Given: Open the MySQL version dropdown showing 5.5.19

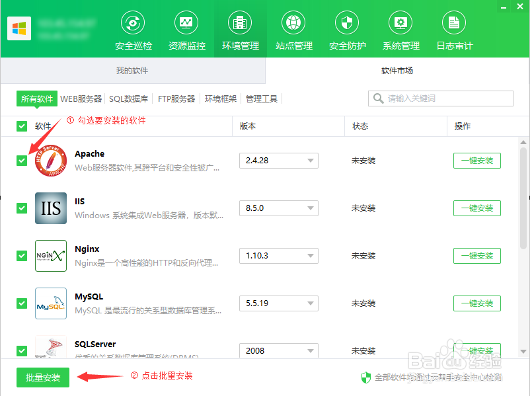Looking at the screenshot, I should pyautogui.click(x=278, y=303).
